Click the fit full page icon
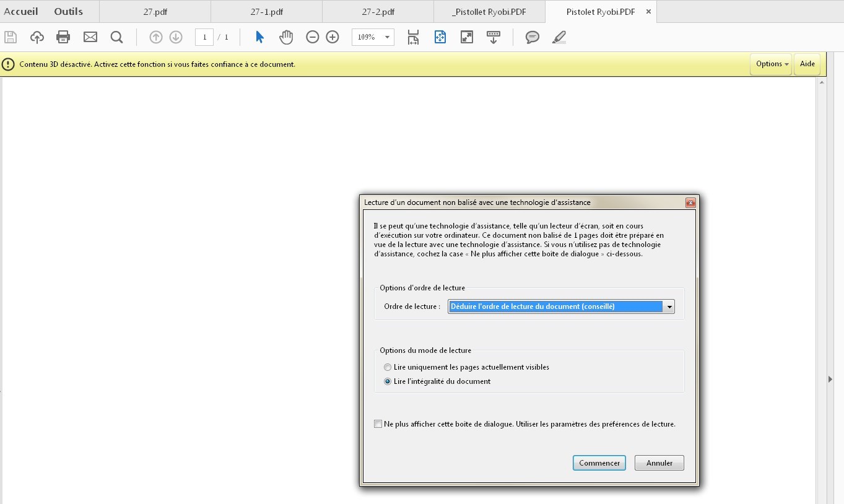 440,37
